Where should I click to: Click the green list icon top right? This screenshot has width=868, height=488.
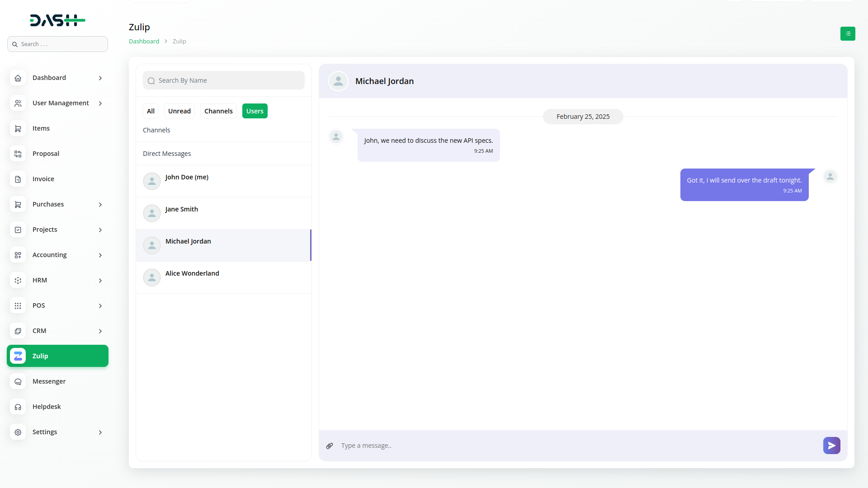(848, 33)
